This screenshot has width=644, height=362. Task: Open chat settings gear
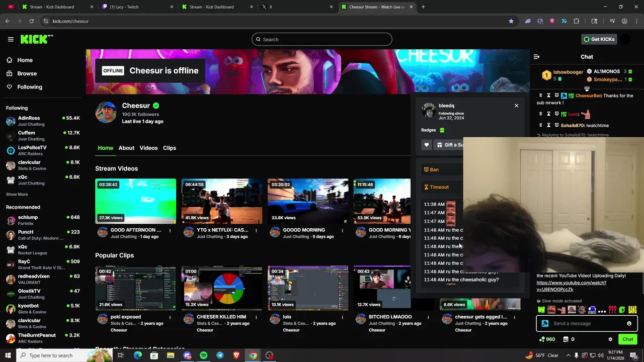coord(610,339)
